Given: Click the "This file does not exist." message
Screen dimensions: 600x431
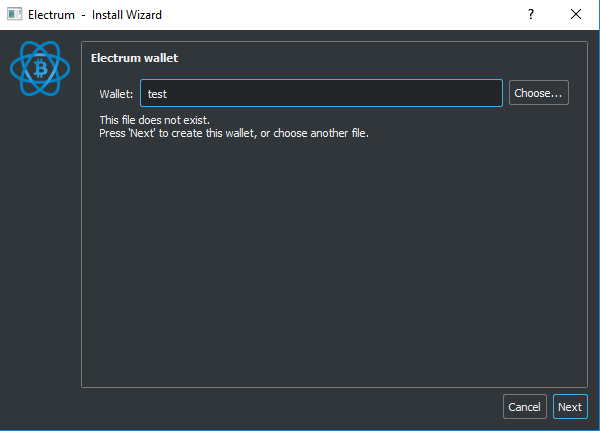Looking at the screenshot, I should (154, 120).
